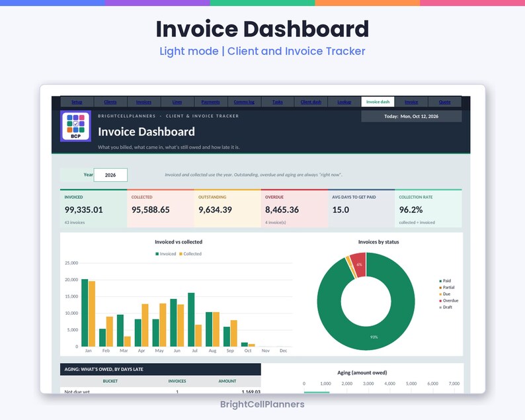
Task: Click the April collected yellow bar
Action: click(145, 325)
